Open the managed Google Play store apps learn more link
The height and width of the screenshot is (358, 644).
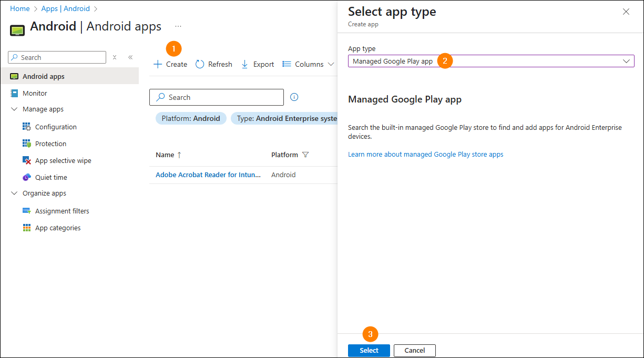[x=425, y=154]
